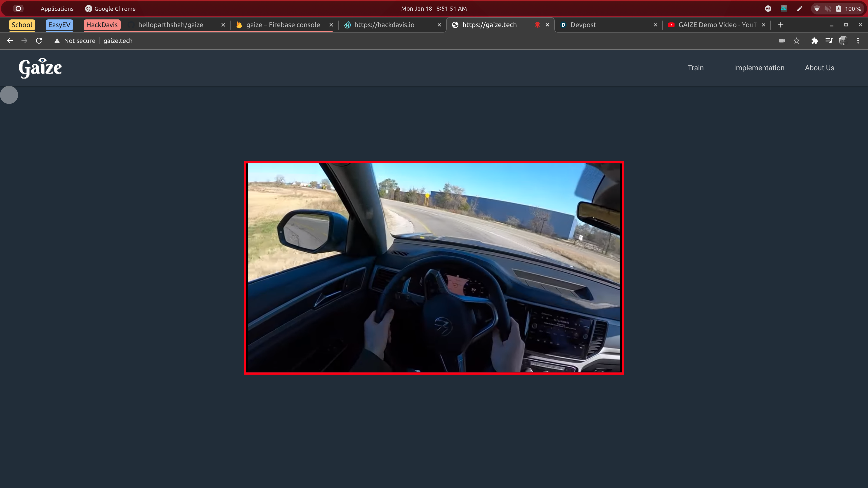This screenshot has height=488, width=868.
Task: Expand the EasyEV tab group
Action: pos(59,25)
